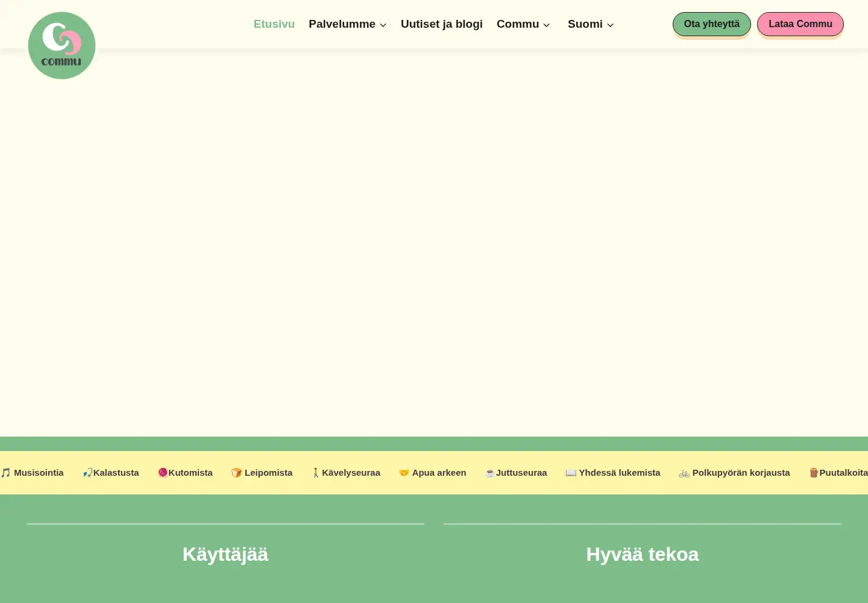The height and width of the screenshot is (603, 868).
Task: Expand the Suomi language chevron
Action: point(610,25)
